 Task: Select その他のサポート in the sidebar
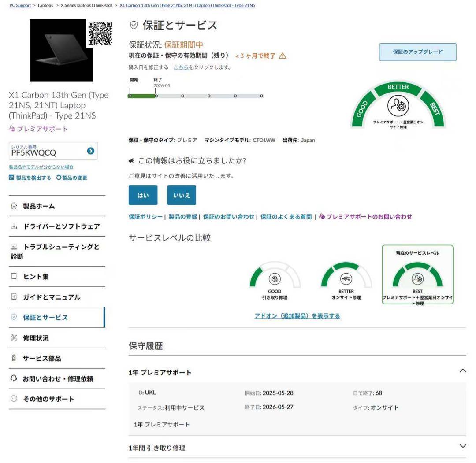click(x=48, y=399)
